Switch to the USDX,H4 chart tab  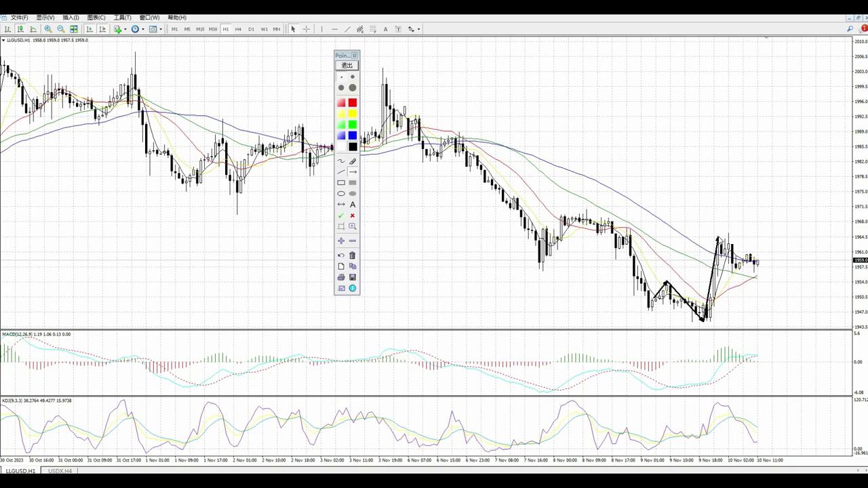(x=60, y=471)
